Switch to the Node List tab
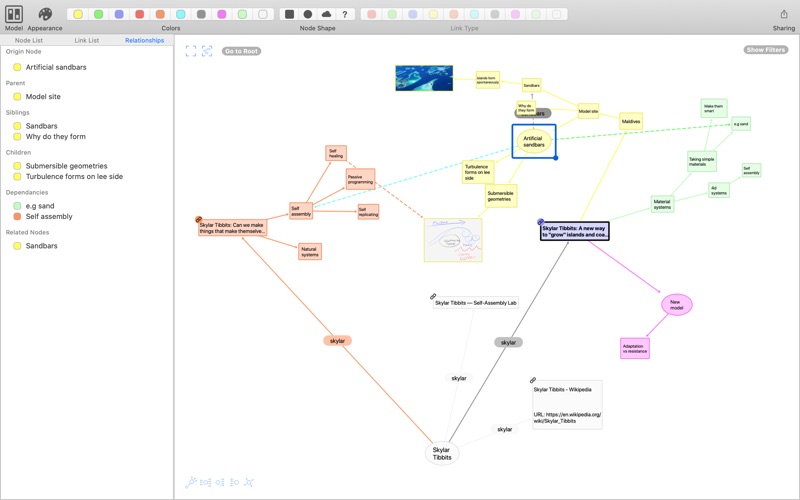This screenshot has height=500, width=800. 29,41
